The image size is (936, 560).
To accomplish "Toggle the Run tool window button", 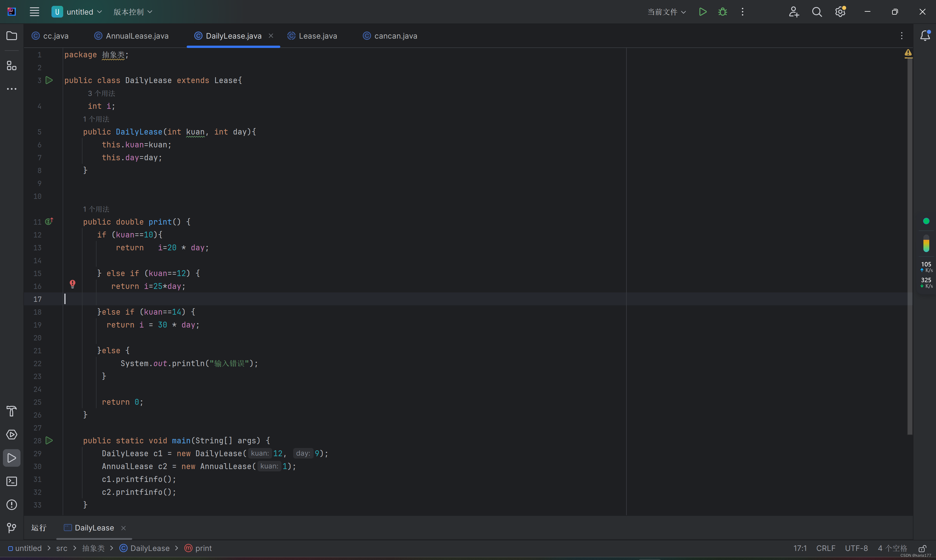I will (x=12, y=458).
